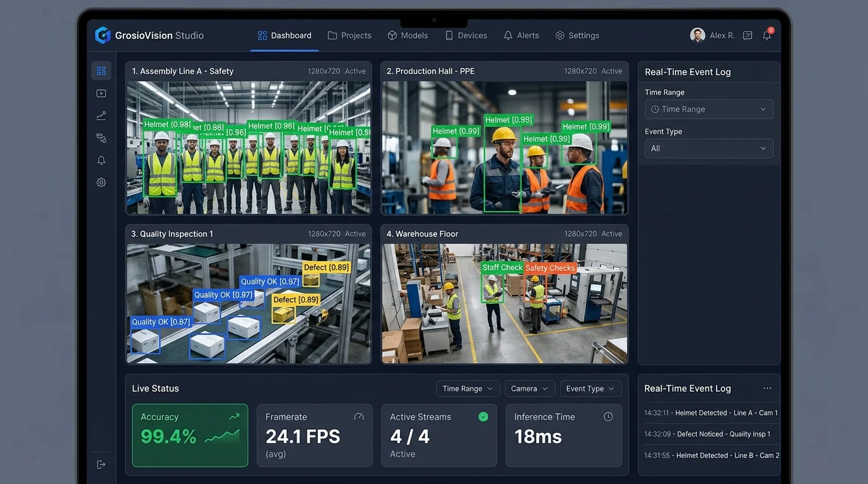Open the video playback icon in sidebar

(101, 93)
